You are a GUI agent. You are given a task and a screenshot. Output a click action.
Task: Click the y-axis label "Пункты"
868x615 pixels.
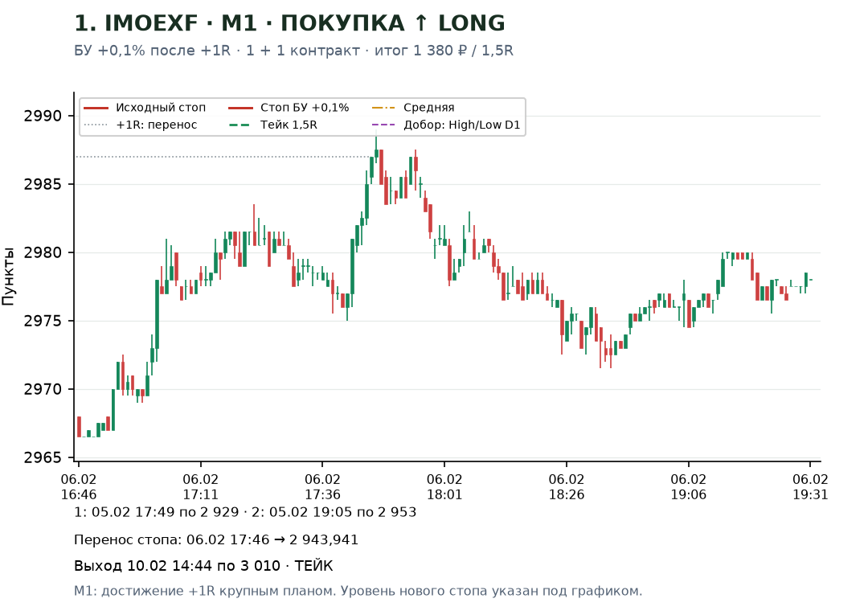[x=8, y=277]
